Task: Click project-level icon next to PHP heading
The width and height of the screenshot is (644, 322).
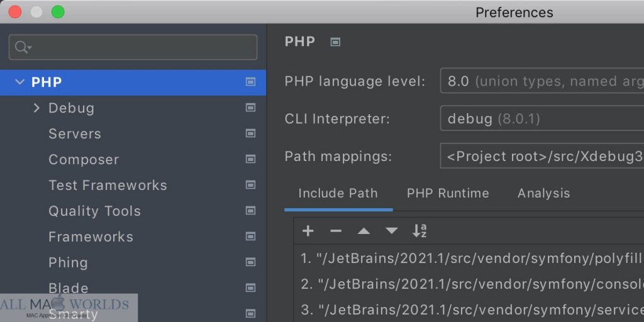Action: point(336,42)
